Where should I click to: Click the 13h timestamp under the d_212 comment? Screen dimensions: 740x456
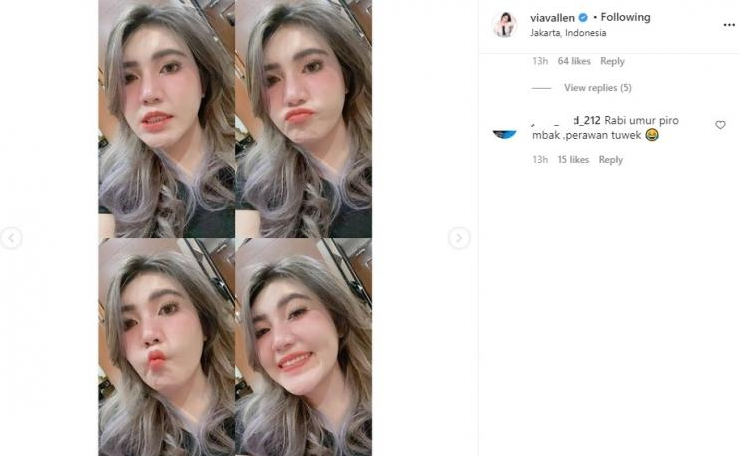(x=540, y=160)
